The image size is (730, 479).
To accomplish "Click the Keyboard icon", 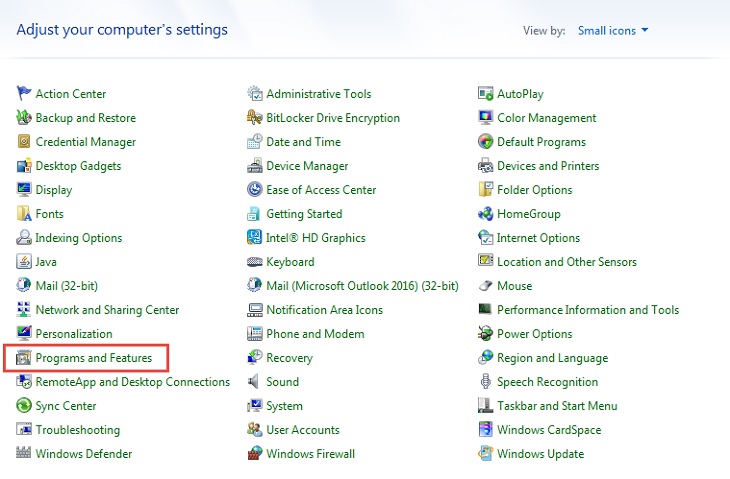I will 255,262.
